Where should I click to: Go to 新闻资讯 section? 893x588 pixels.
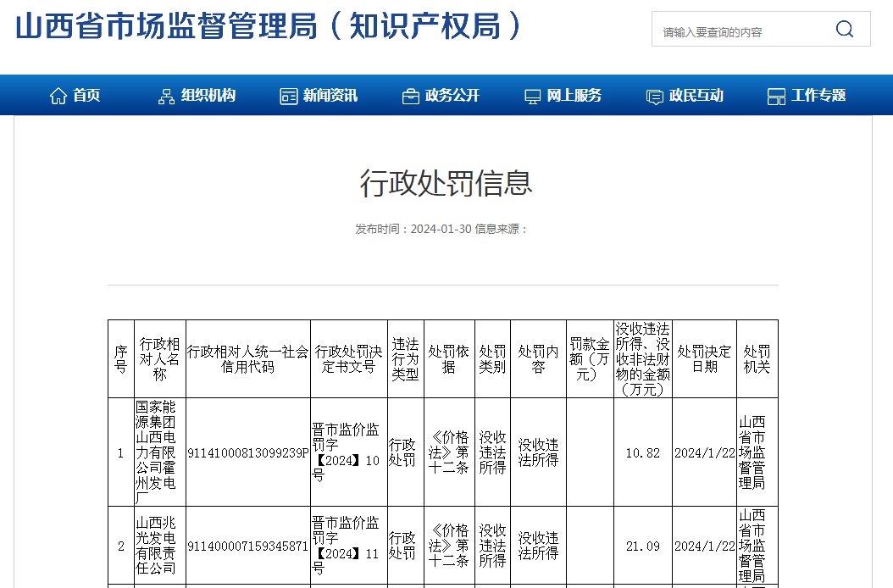(x=330, y=95)
